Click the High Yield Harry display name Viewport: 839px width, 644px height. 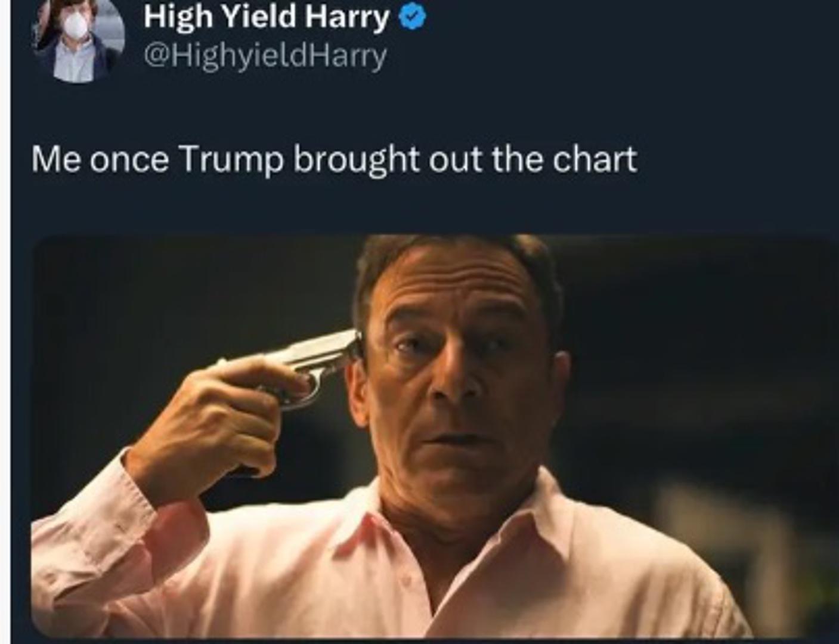[266, 17]
